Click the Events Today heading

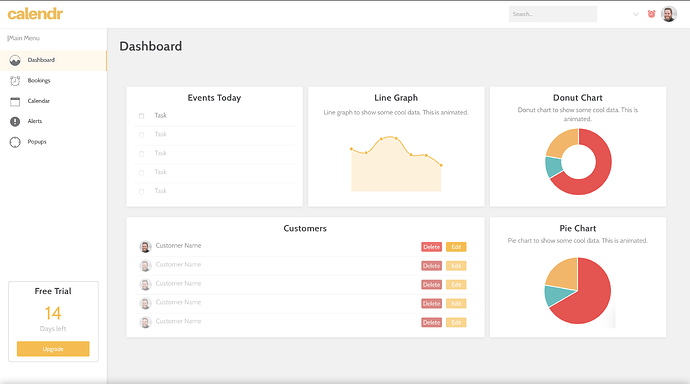coord(214,98)
